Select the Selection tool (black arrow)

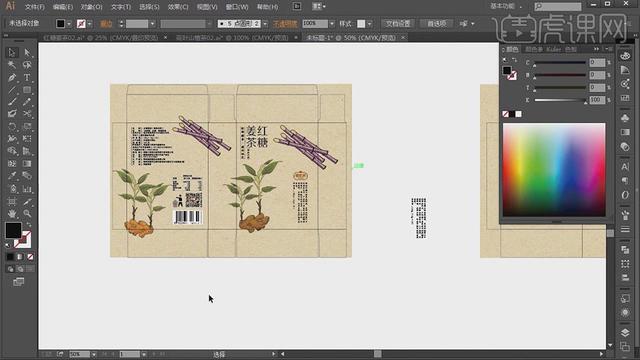pyautogui.click(x=12, y=53)
